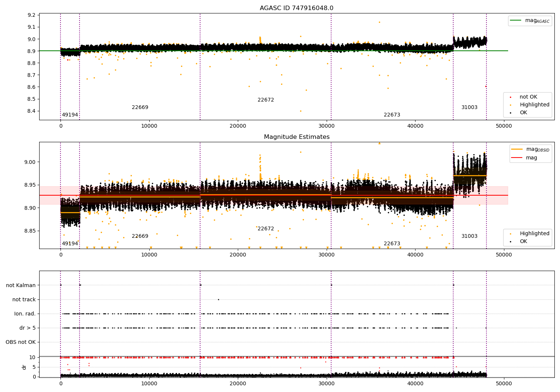Click the 'not track' row label
Viewport: 560px width, 392px height.
[24, 300]
